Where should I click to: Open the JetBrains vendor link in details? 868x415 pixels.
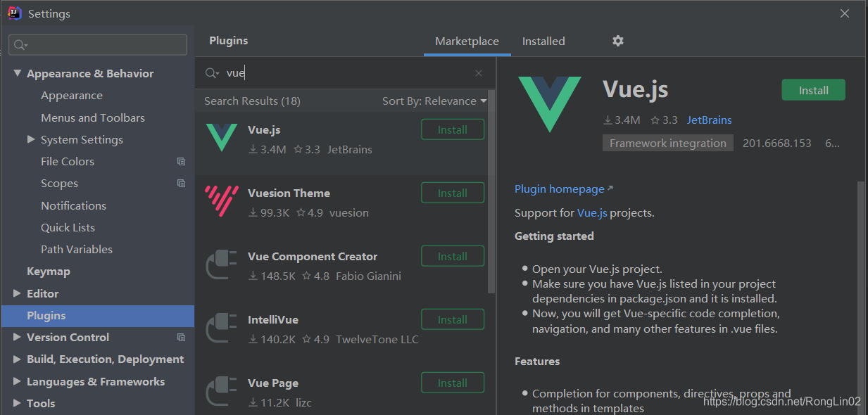709,120
